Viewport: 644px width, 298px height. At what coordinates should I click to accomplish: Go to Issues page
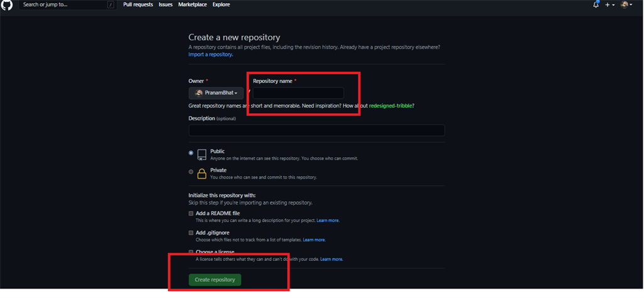(165, 4)
